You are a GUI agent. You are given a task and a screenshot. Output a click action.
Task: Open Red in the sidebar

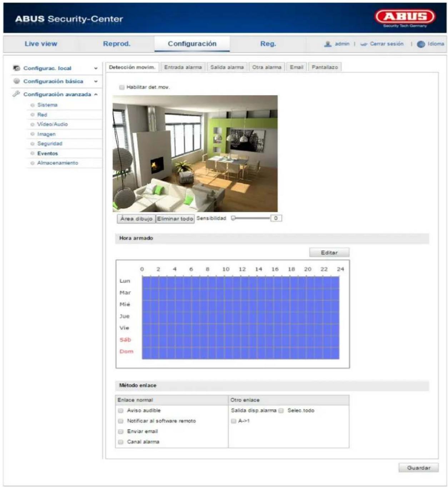point(42,115)
